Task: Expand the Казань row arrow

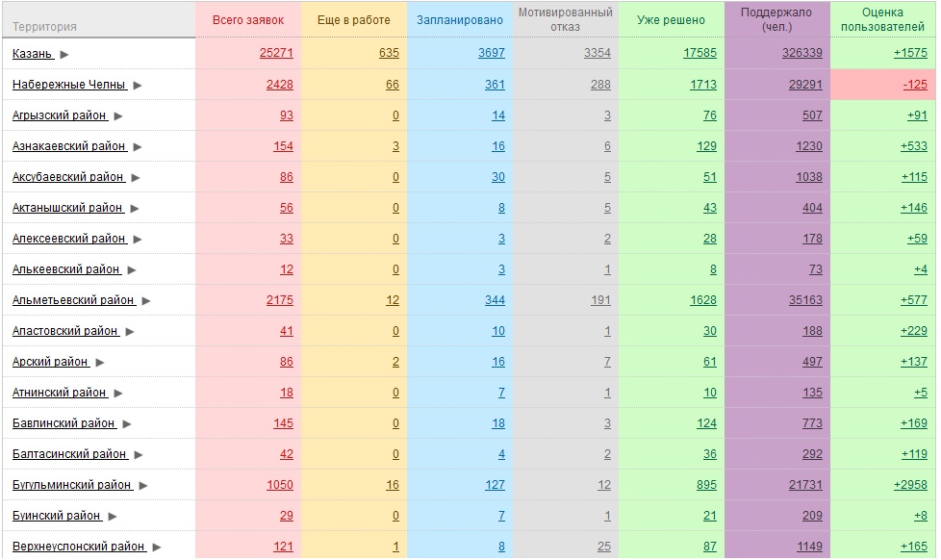Action: (64, 55)
